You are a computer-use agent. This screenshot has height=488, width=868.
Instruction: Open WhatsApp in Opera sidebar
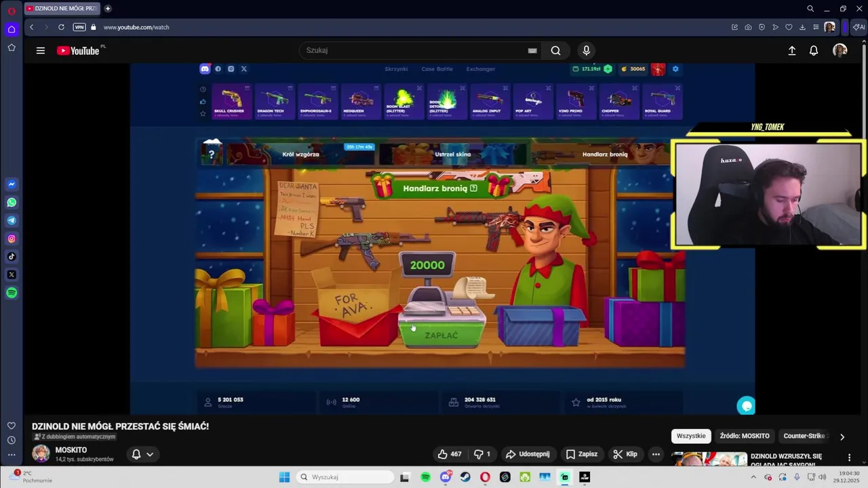tap(12, 203)
